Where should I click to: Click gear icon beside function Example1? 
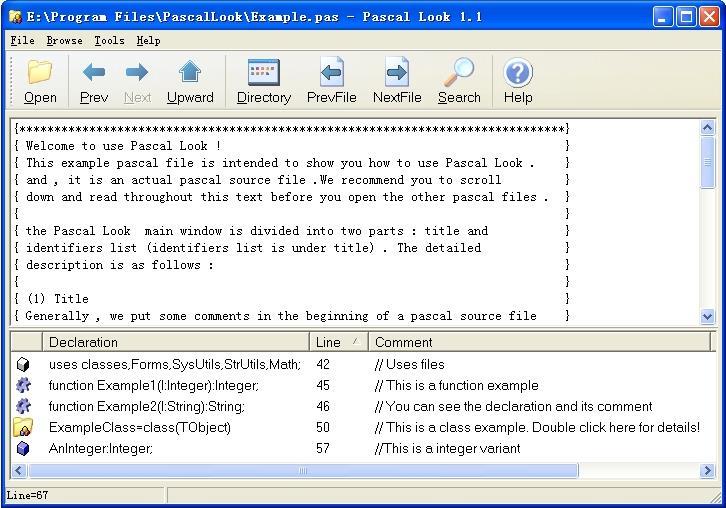23,385
